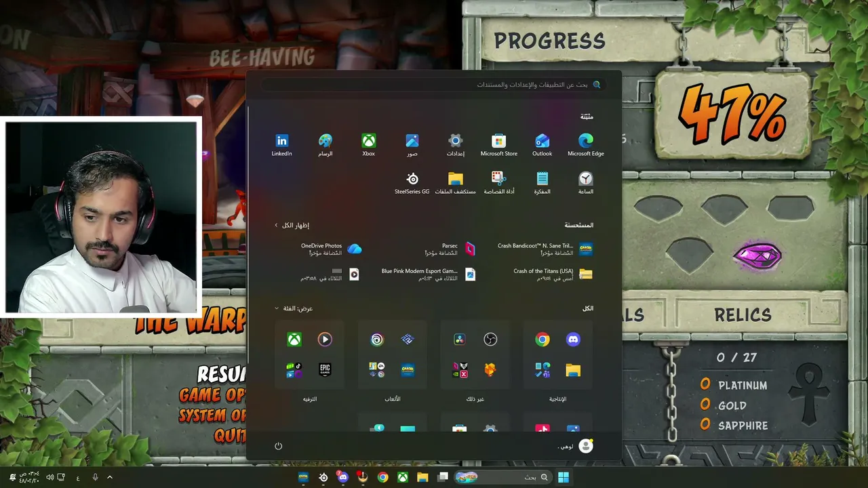Launch OBS Studio in the Other group
The height and width of the screenshot is (488, 868).
490,340
